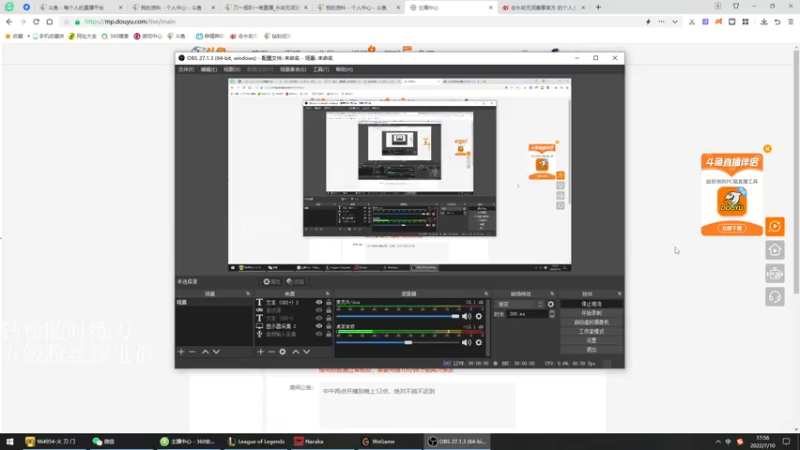The width and height of the screenshot is (800, 450).
Task: Click the live-stream icon on the Douyu side rail
Action: click(x=774, y=227)
